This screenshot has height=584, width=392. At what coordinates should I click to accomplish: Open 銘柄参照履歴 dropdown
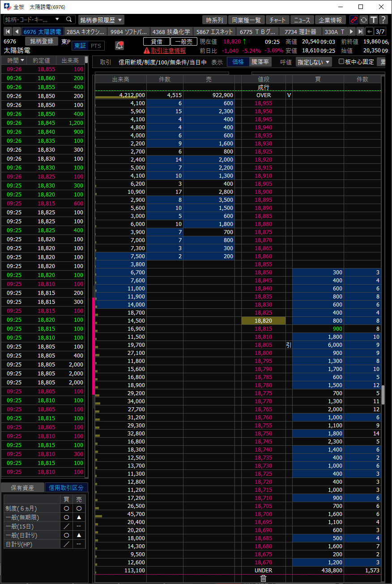click(101, 20)
